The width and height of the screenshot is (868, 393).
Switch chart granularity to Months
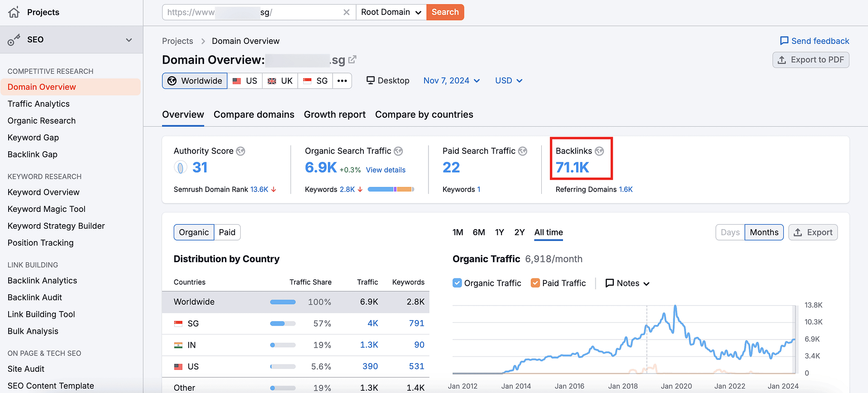(x=764, y=232)
